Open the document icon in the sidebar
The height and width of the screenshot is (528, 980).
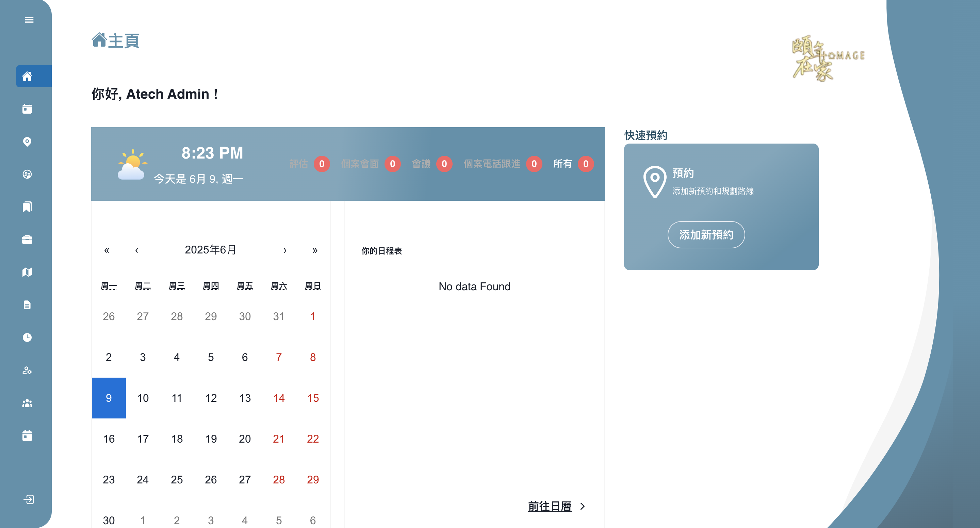coord(27,305)
